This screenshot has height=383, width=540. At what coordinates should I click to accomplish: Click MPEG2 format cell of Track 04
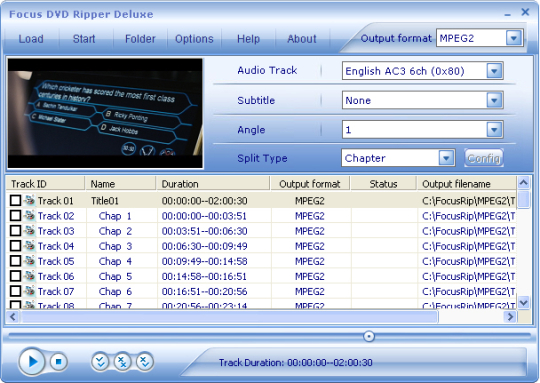pos(310,246)
